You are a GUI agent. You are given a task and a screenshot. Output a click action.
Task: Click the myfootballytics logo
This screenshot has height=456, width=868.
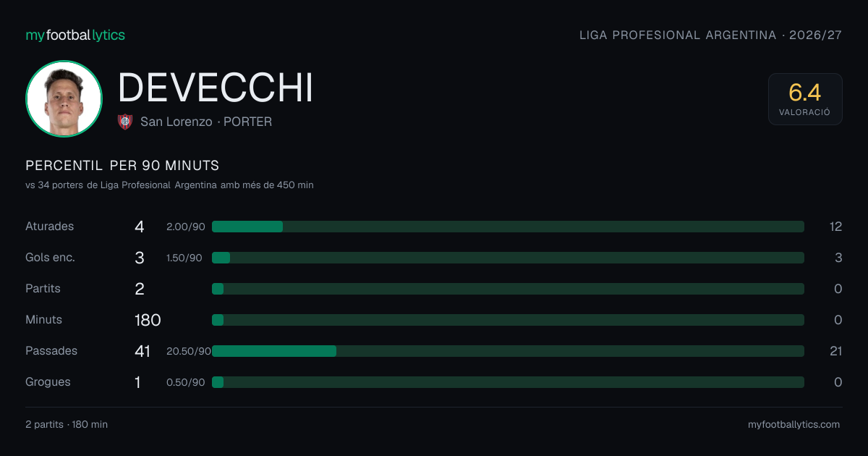[x=75, y=35]
